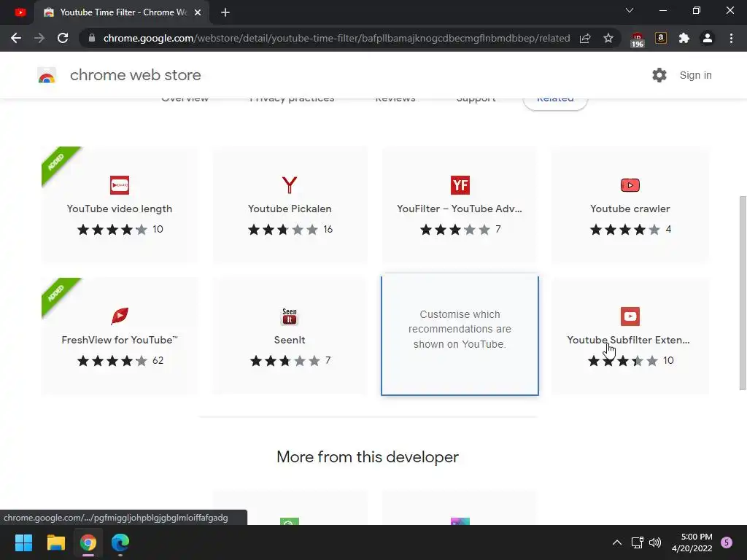Open Microsoft Edge from the taskbar
This screenshot has width=747, height=560.
[x=120, y=542]
